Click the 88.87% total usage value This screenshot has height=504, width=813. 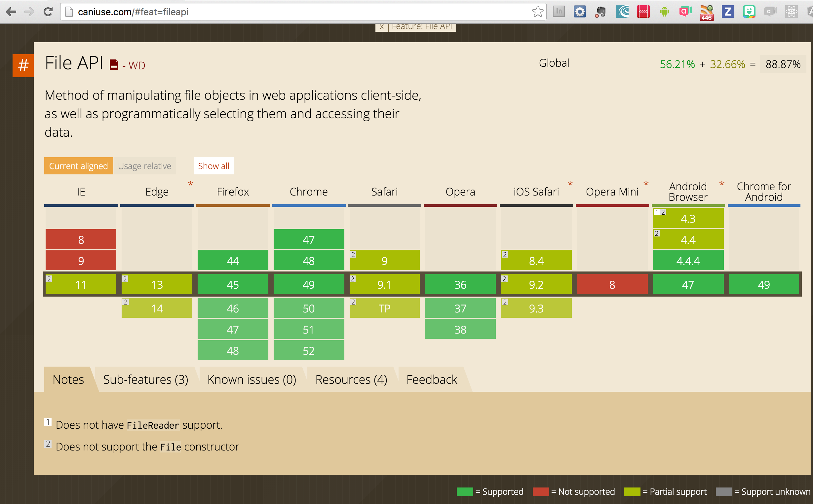click(x=783, y=64)
